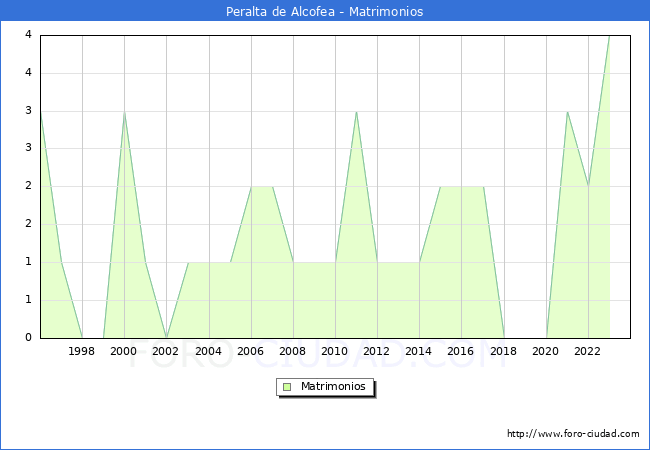Viewport: 650px width, 450px height.
Task: Click the 2011 peak data point
Action: coord(357,111)
